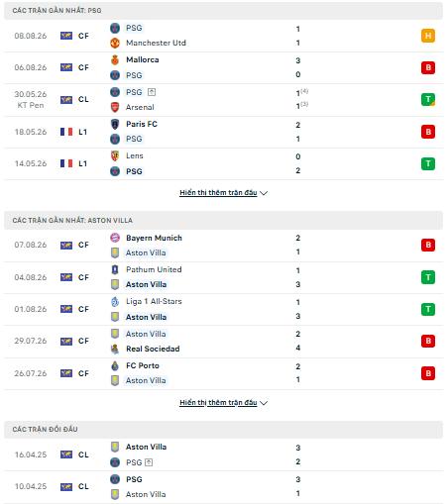Click the Manchester Utd club crest
Image resolution: width=448 pixels, height=504 pixels.
click(115, 43)
